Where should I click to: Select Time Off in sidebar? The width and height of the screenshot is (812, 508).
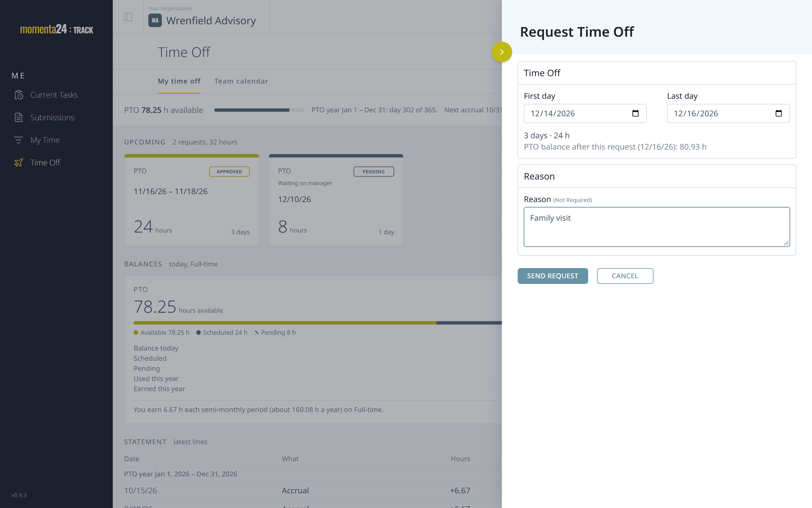(x=45, y=163)
